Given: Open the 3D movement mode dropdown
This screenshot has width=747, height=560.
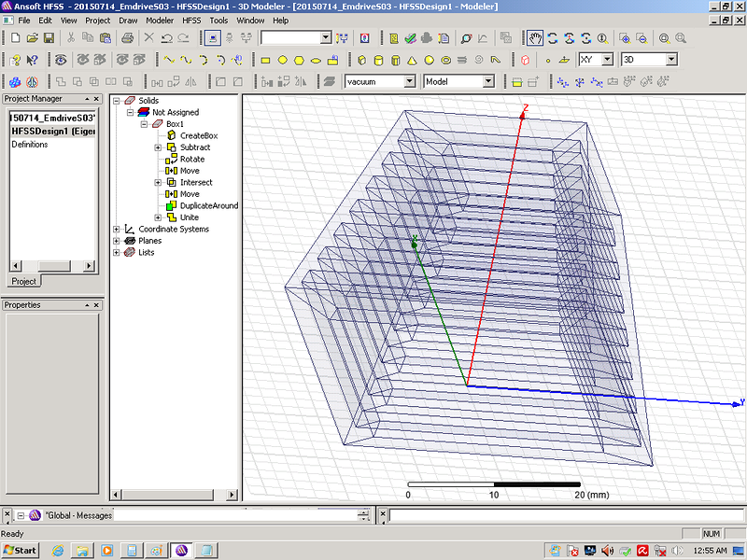Looking at the screenshot, I should [x=670, y=60].
